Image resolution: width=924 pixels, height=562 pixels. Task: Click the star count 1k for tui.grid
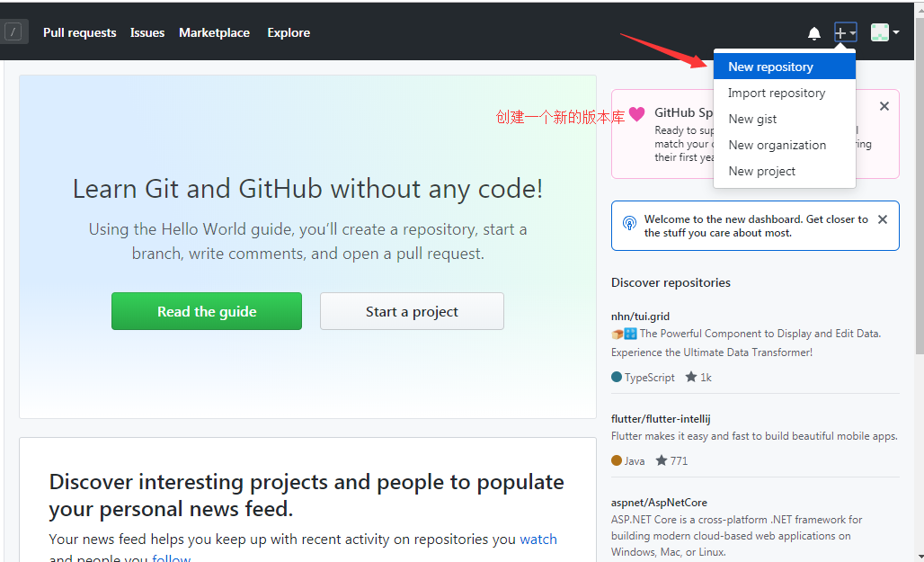[x=698, y=377]
